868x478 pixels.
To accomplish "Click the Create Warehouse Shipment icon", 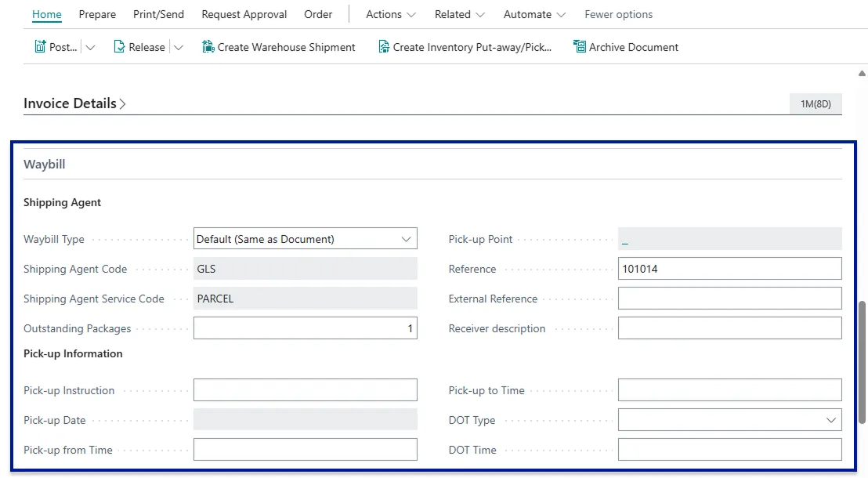I will click(x=208, y=47).
